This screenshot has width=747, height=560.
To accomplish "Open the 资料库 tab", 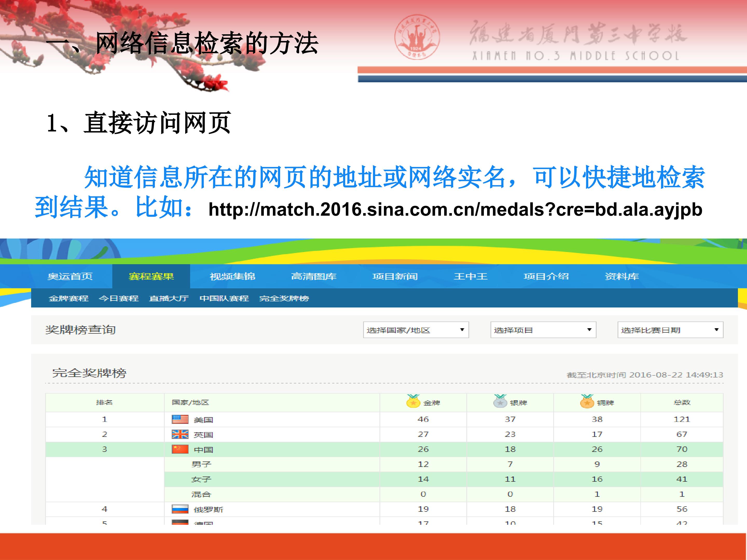I will pyautogui.click(x=621, y=276).
